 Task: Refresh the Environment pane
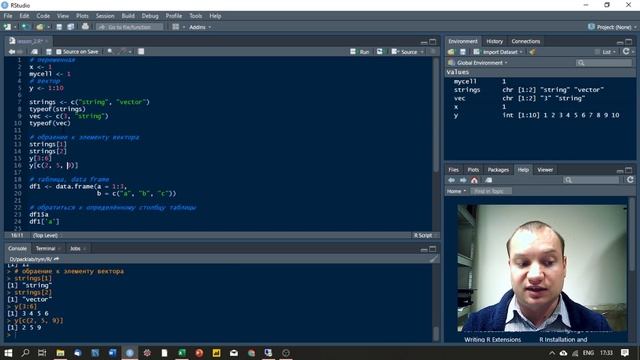tap(626, 51)
